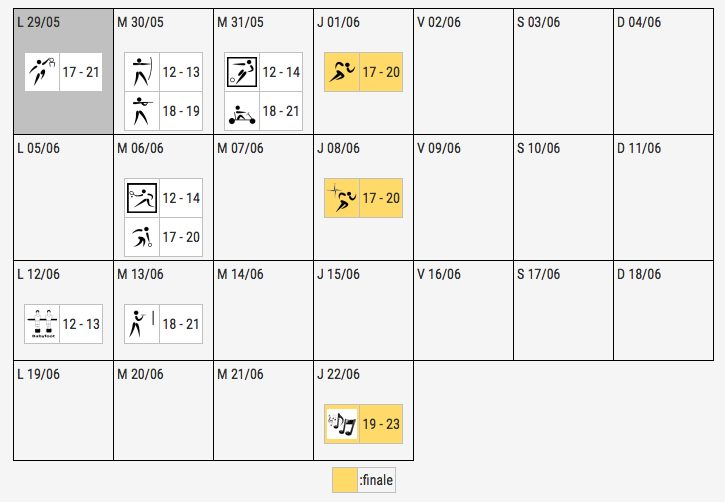Select the 19 - 23 finale slot on J 22/06
The height and width of the screenshot is (502, 725).
[381, 424]
